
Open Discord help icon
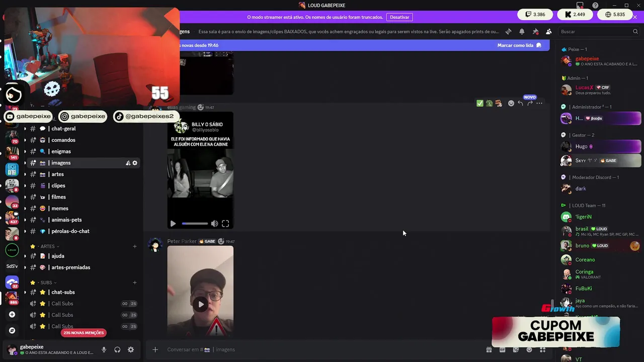[595, 5]
